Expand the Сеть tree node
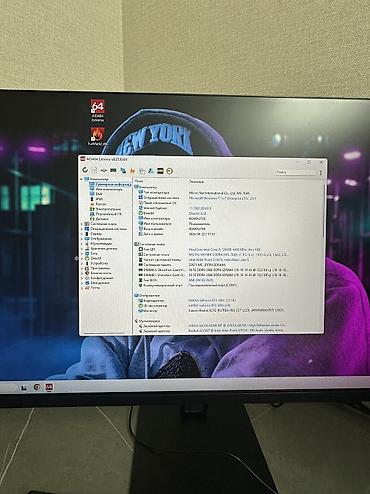The image size is (370, 494). click(82, 253)
